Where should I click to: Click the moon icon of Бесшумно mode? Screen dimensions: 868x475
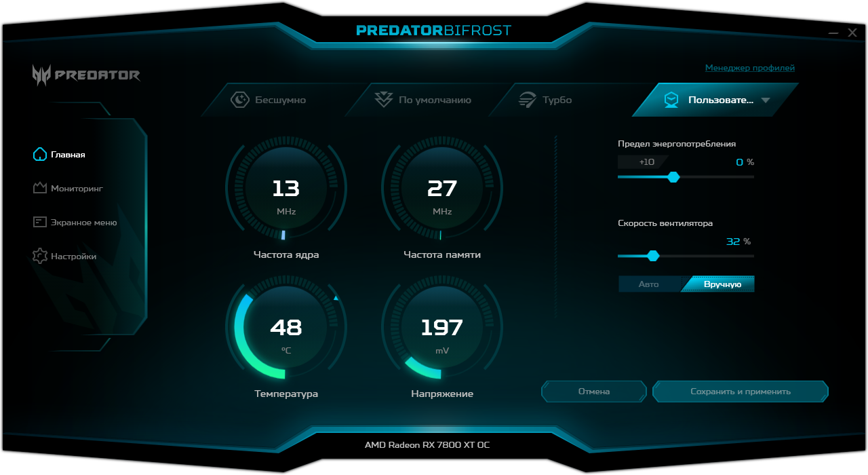tap(240, 100)
